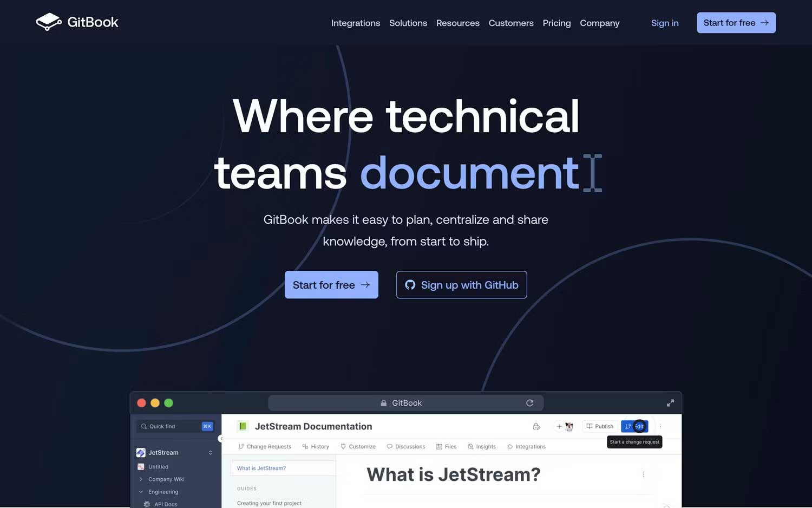Screen dimensions: 812x508
Task: Switch to the Customize tab
Action: click(358, 447)
